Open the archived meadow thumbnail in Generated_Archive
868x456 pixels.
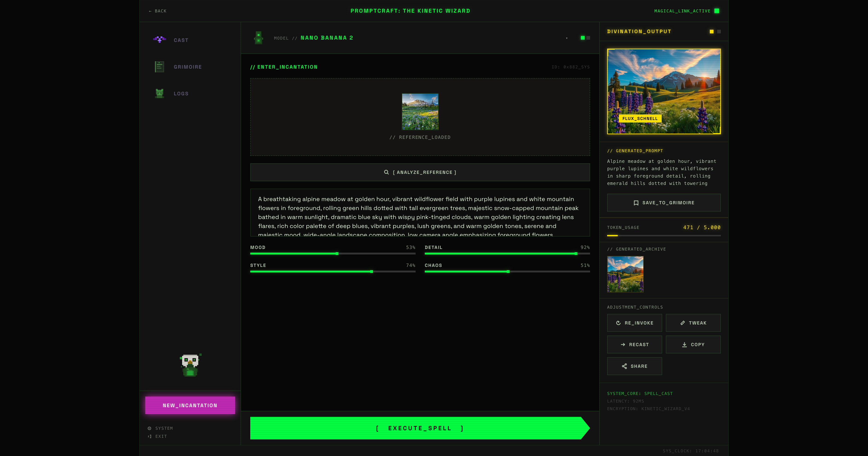(625, 274)
